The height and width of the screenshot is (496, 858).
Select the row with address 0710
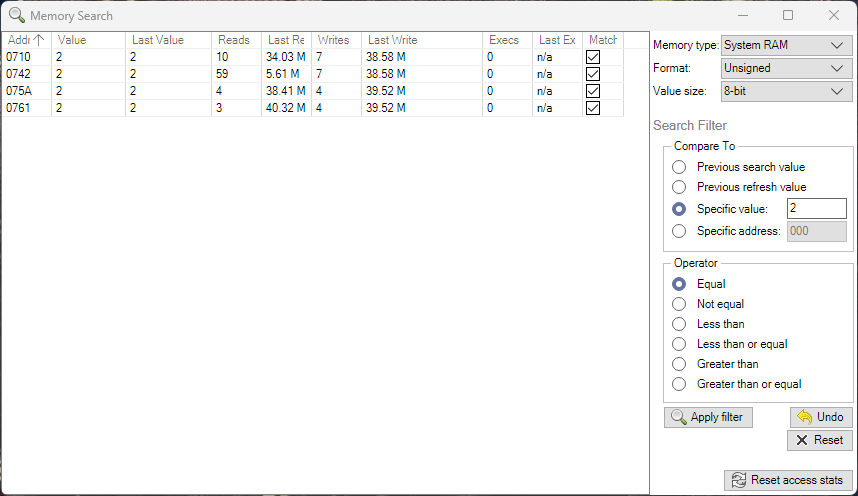(312, 57)
